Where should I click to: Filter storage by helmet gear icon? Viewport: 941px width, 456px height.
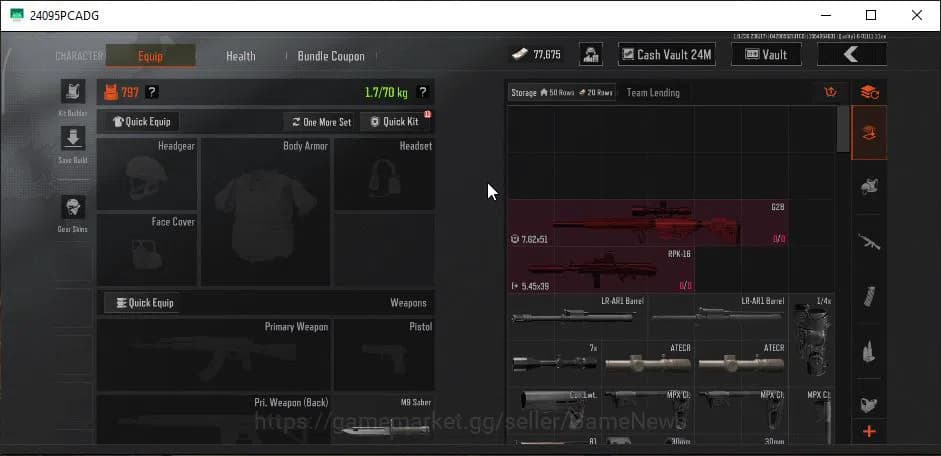click(869, 187)
